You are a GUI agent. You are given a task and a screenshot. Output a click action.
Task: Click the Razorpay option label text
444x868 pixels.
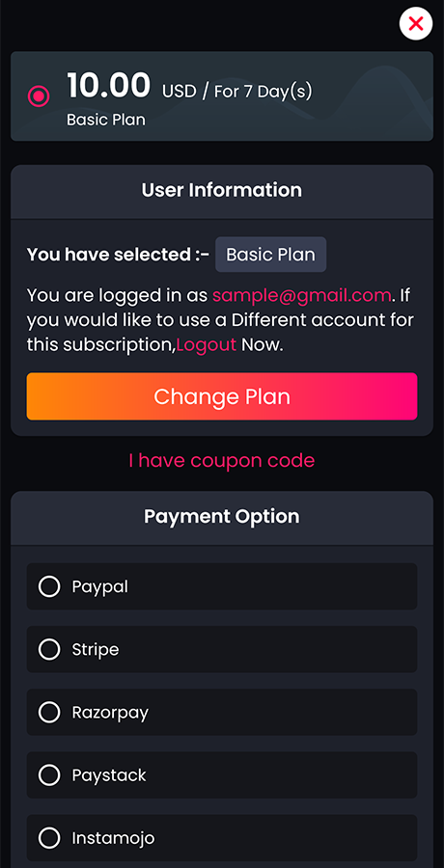110,713
